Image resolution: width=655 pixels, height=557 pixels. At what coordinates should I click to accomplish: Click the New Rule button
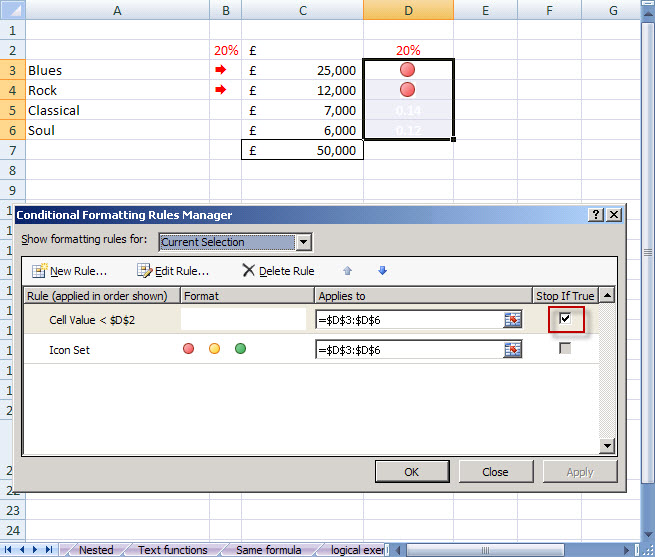click(70, 271)
